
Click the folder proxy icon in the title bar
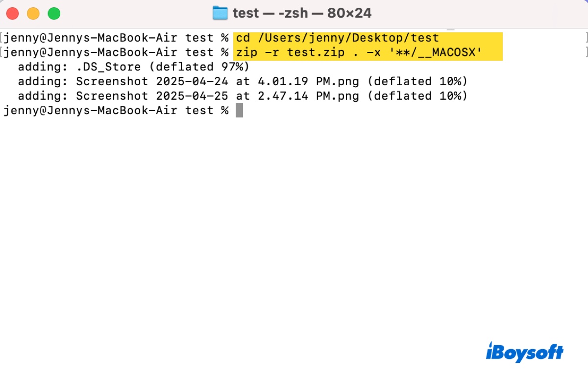(x=220, y=13)
